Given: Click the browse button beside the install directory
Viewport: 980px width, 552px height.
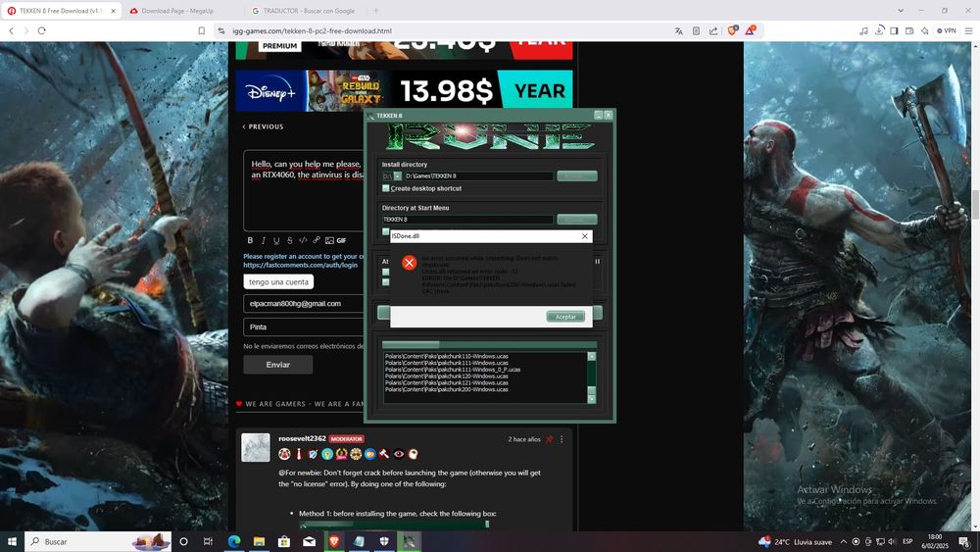Looking at the screenshot, I should coord(577,176).
